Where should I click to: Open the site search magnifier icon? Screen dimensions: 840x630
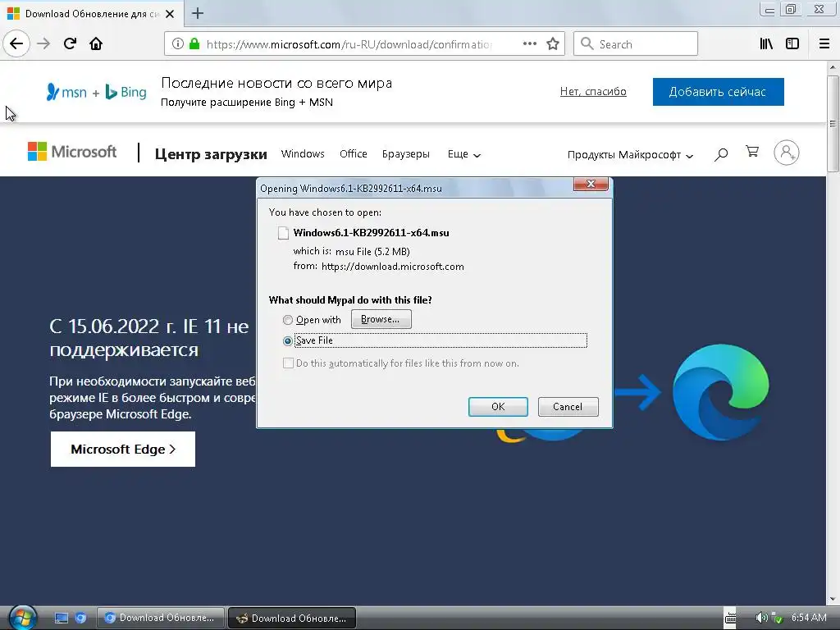point(721,154)
